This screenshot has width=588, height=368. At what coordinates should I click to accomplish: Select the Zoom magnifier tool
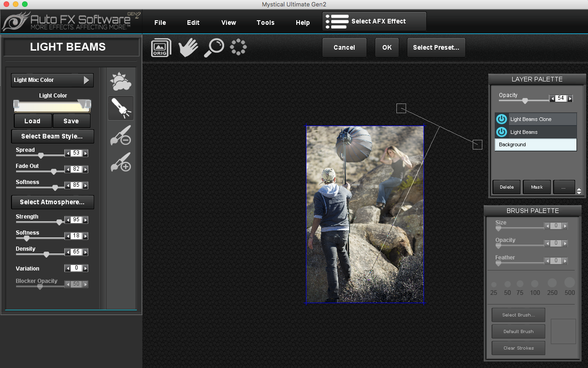click(214, 47)
